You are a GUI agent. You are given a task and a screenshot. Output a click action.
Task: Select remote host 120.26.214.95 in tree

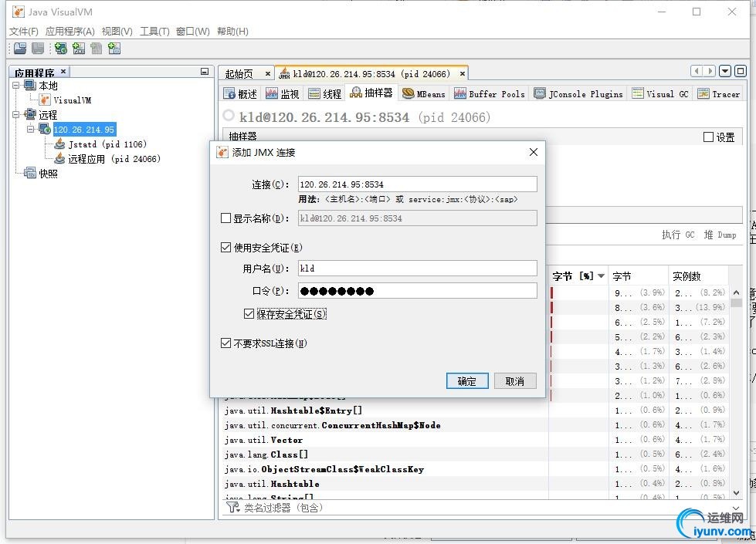(84, 129)
